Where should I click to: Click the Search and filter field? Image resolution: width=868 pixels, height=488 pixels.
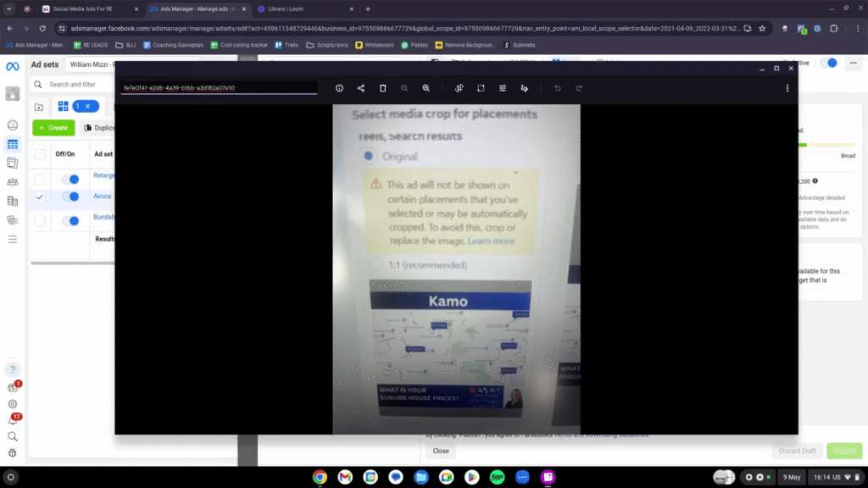pos(73,85)
